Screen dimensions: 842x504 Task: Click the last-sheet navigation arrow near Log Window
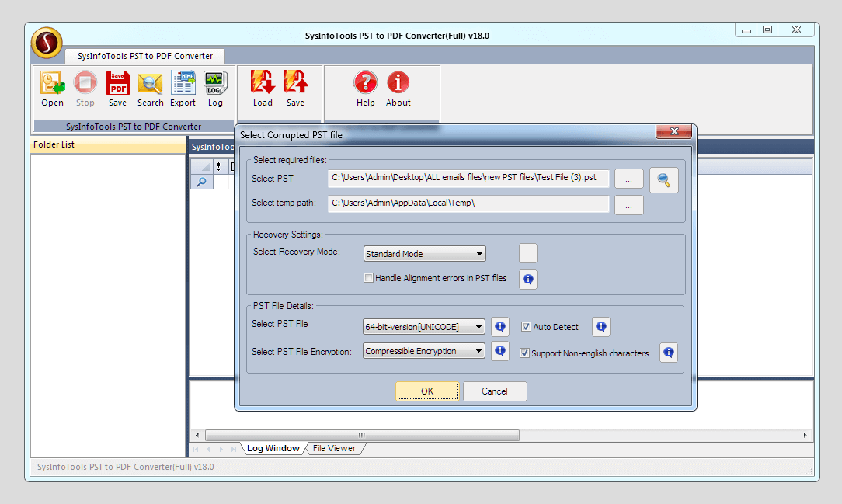coord(233,449)
